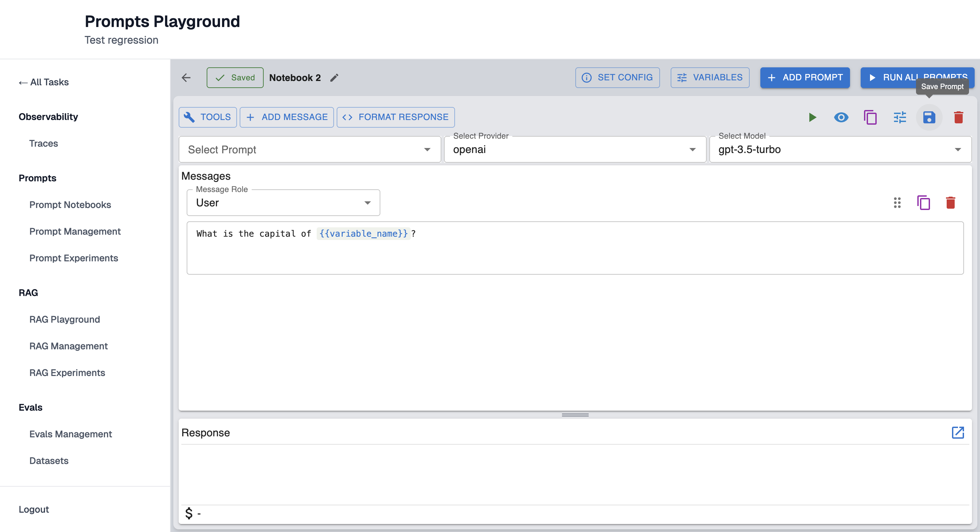This screenshot has width=980, height=532.
Task: Expand Response in new window icon
Action: pos(957,432)
